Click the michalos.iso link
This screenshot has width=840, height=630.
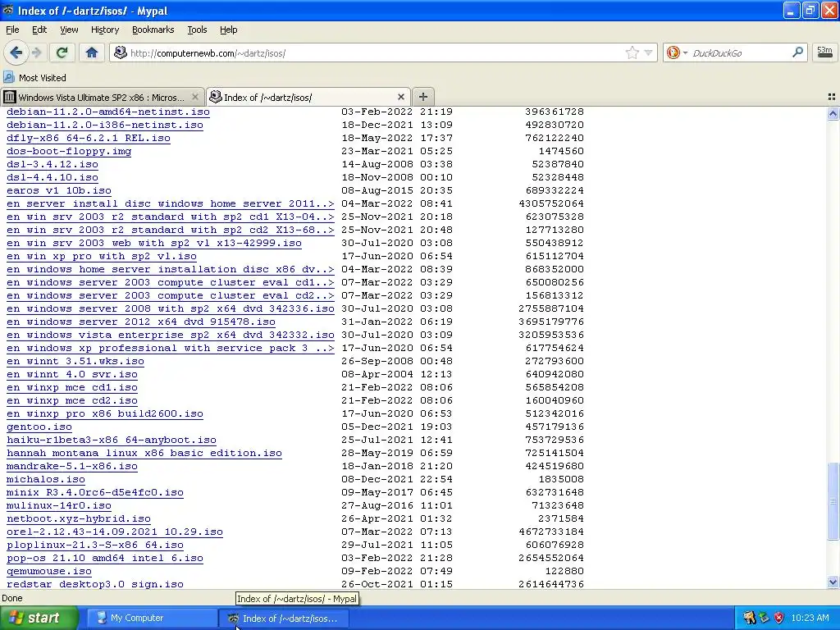[46, 479]
